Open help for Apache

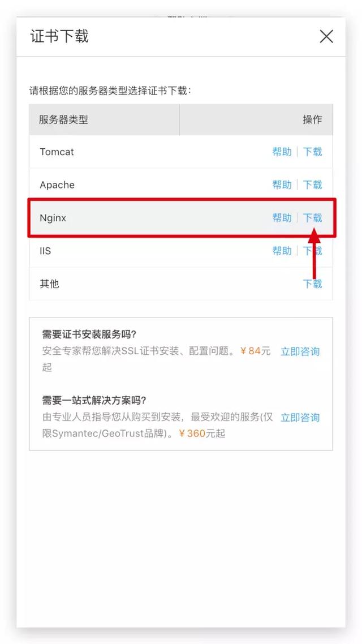pyautogui.click(x=282, y=185)
